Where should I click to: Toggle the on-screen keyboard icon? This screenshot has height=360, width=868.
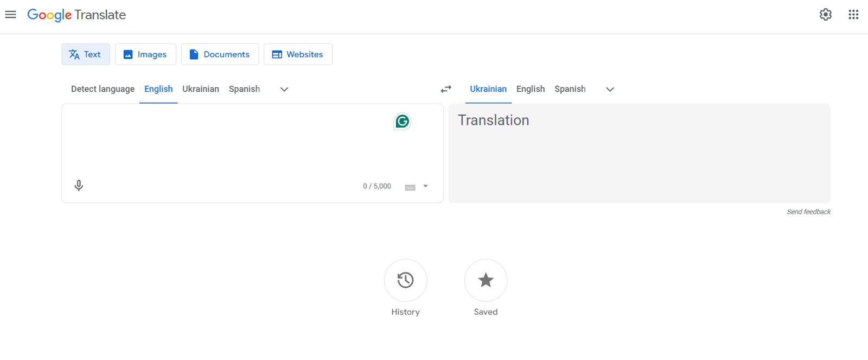410,187
